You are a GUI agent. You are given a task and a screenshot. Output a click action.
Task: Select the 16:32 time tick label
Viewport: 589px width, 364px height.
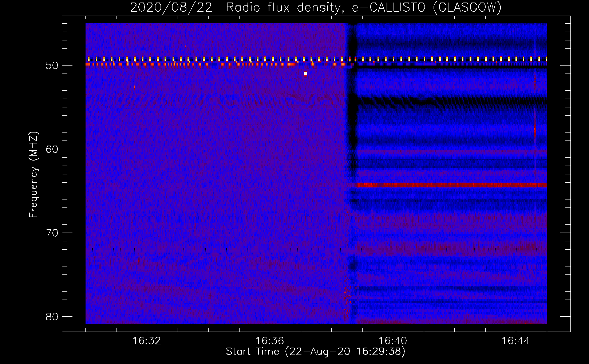147,341
